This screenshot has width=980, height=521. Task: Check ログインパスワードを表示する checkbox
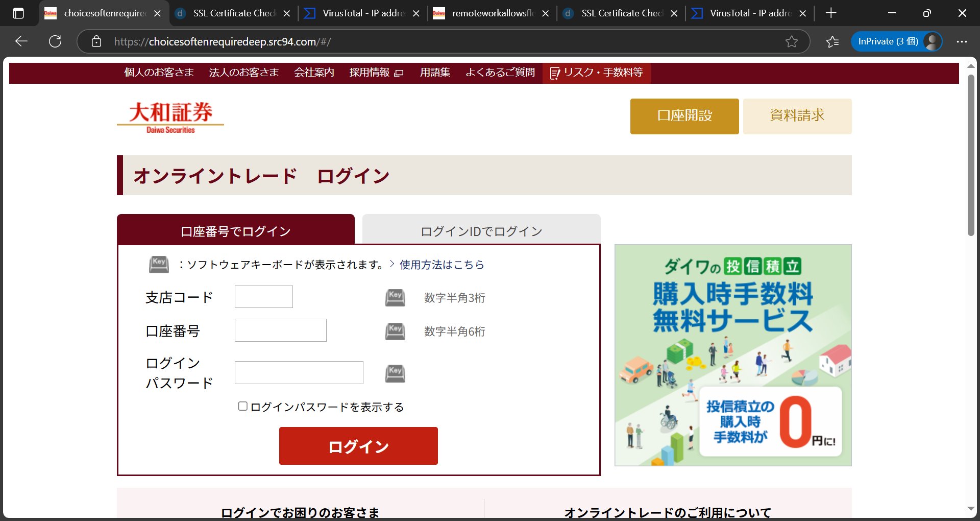(x=243, y=406)
